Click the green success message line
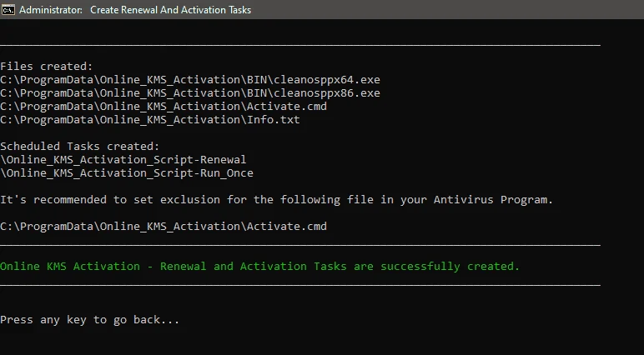 260,267
